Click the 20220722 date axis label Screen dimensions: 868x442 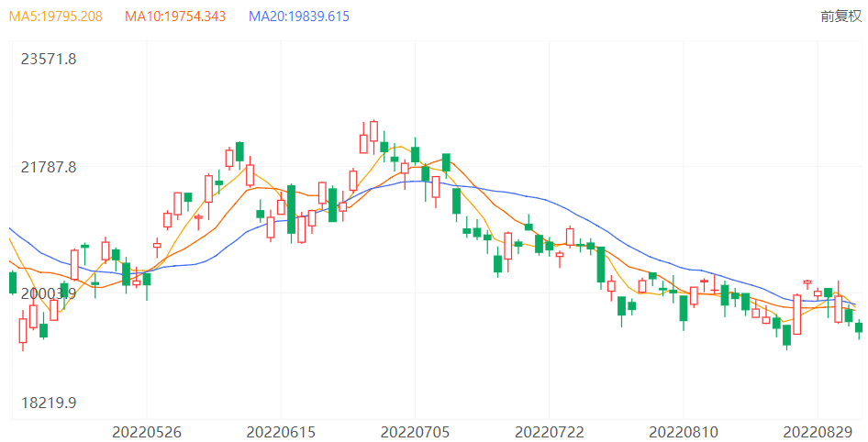(x=549, y=432)
